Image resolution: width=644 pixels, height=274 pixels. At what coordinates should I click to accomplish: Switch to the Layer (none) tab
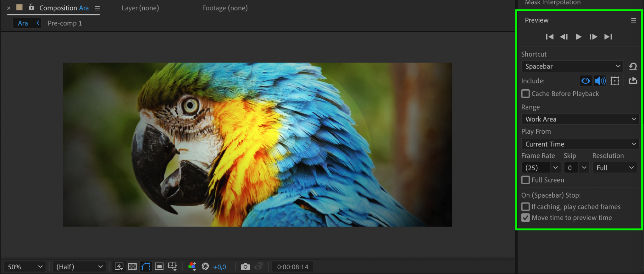click(x=140, y=8)
